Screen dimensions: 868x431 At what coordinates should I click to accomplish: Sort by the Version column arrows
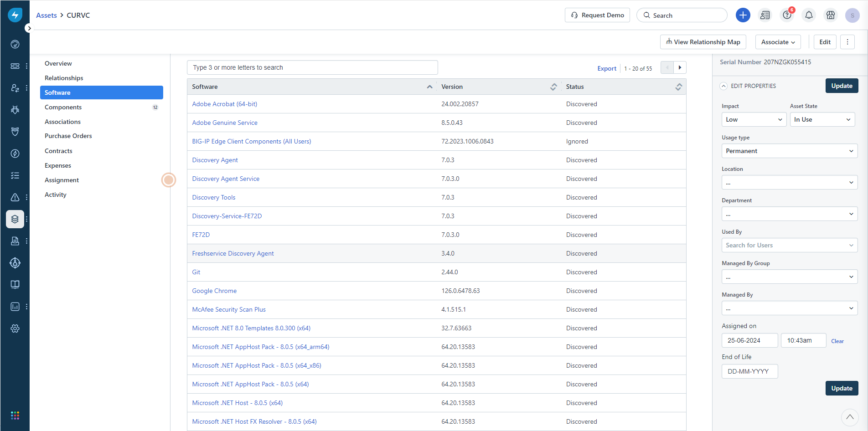553,87
